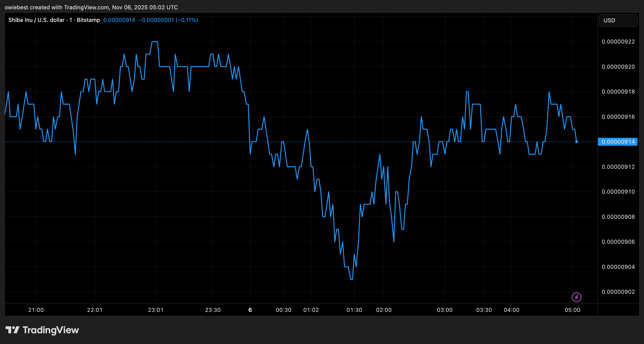Click the −0.00000001 (−0.11%) change text
Viewport: 644px width, 344px height.
[168, 20]
